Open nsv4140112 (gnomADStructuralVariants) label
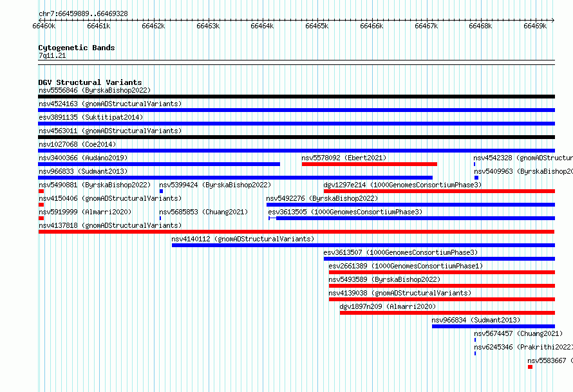Image resolution: width=573 pixels, height=392 pixels. 243,239
